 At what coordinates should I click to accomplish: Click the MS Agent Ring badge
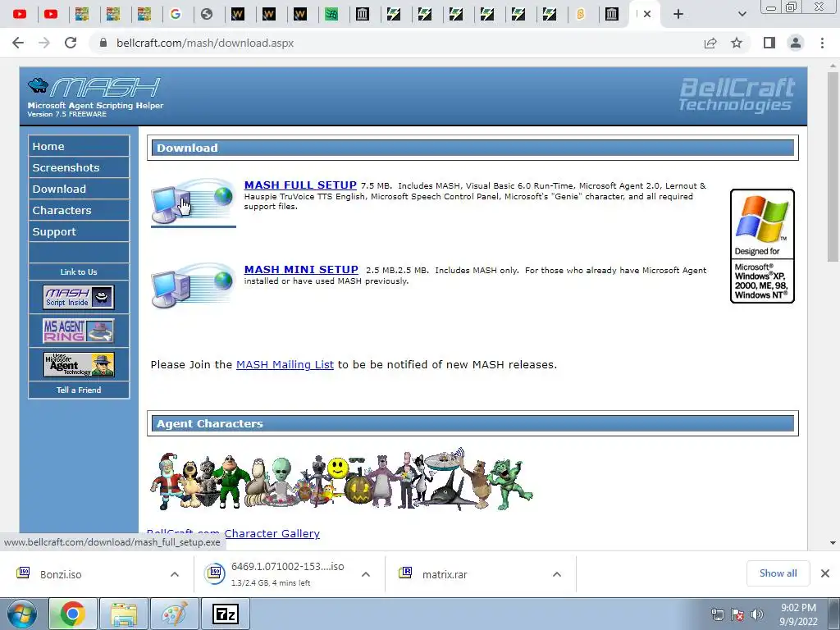(78, 331)
